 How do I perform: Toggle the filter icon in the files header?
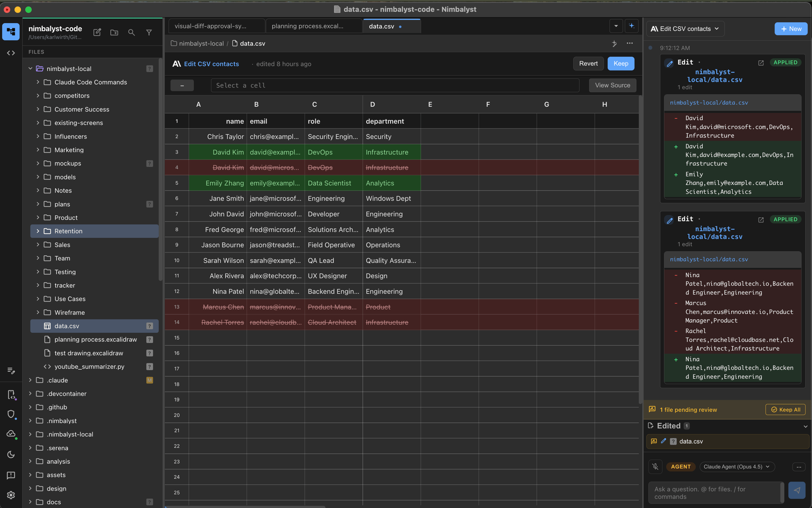(149, 32)
